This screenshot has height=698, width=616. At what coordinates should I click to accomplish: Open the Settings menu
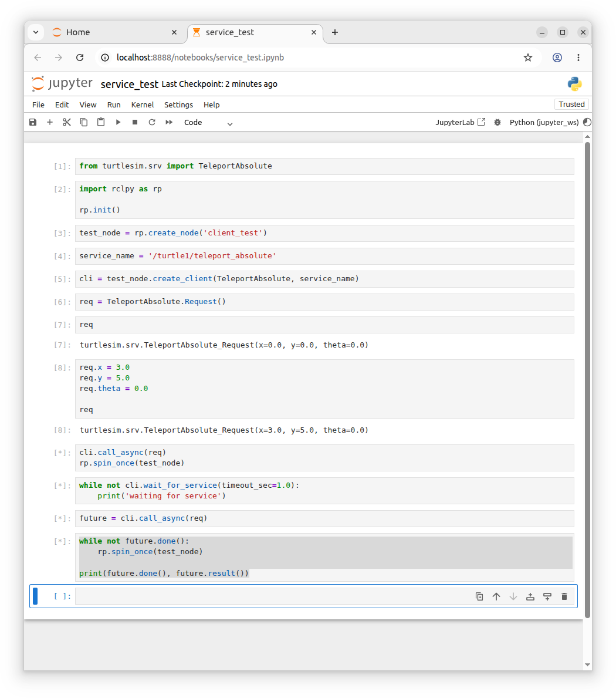pos(178,104)
